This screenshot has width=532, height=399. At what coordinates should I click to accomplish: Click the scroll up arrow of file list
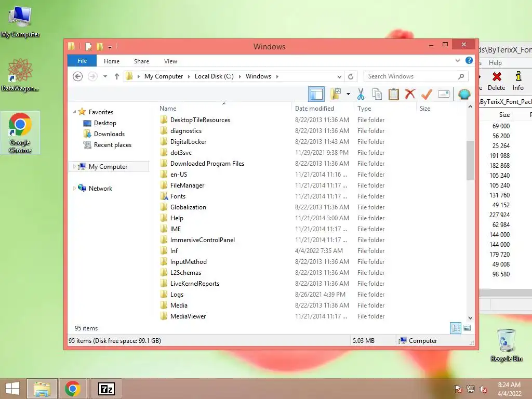470,107
